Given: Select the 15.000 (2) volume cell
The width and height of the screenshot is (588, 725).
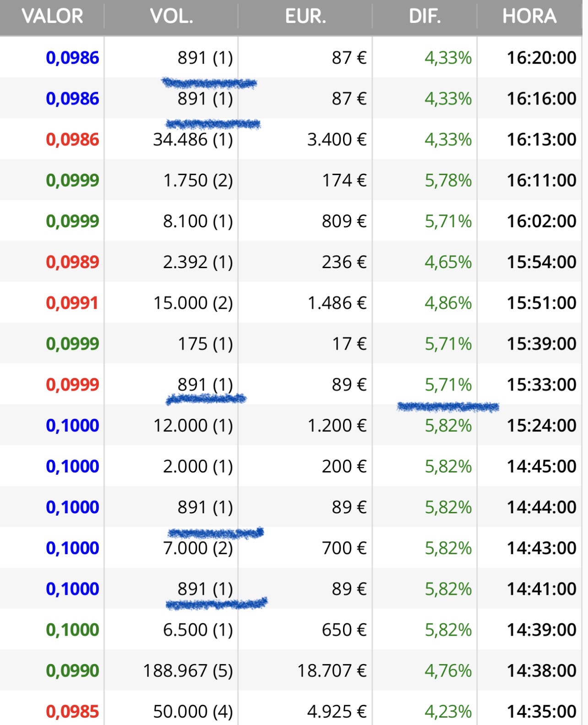Looking at the screenshot, I should [193, 303].
